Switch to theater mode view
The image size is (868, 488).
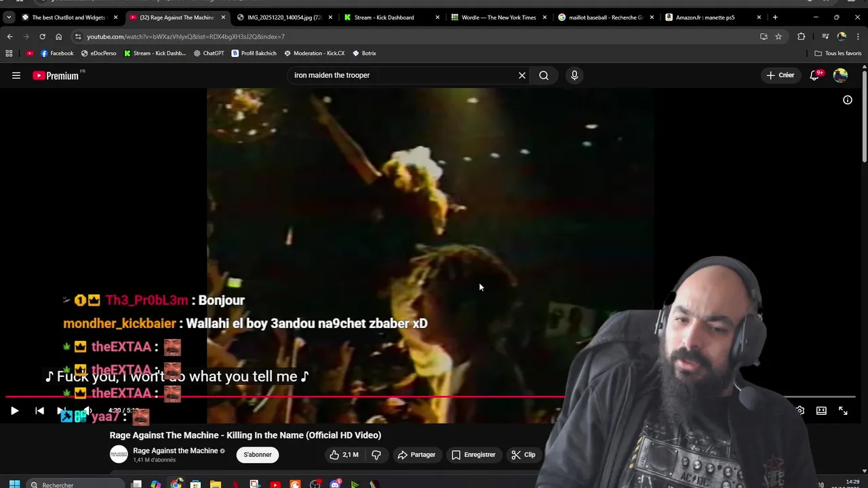tap(821, 411)
